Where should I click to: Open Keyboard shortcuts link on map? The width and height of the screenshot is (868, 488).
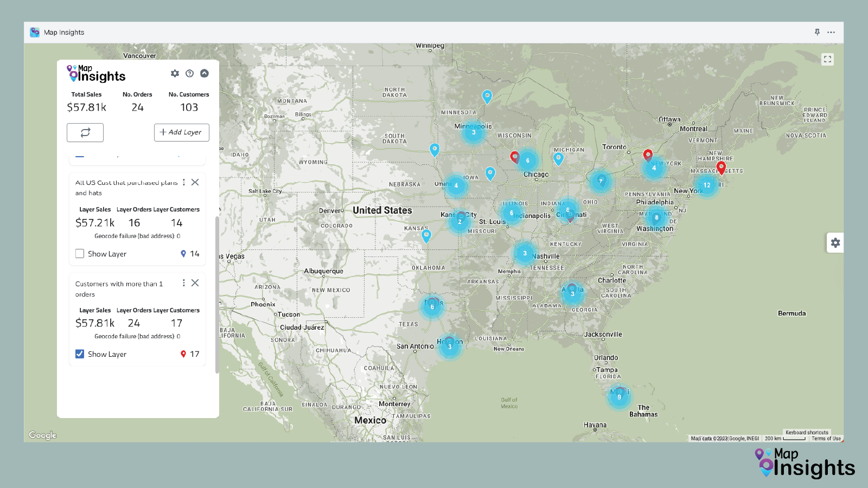point(807,433)
